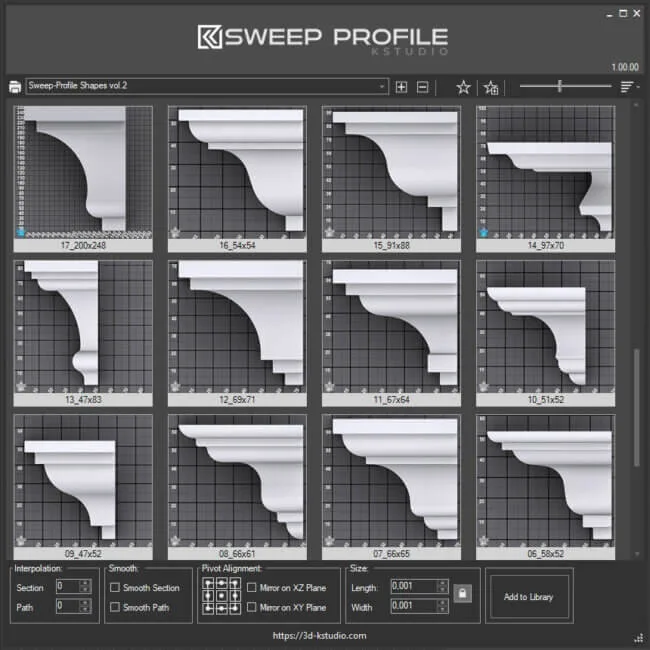Click the plus box expand-all icon
Screen dimensions: 650x650
(402, 87)
